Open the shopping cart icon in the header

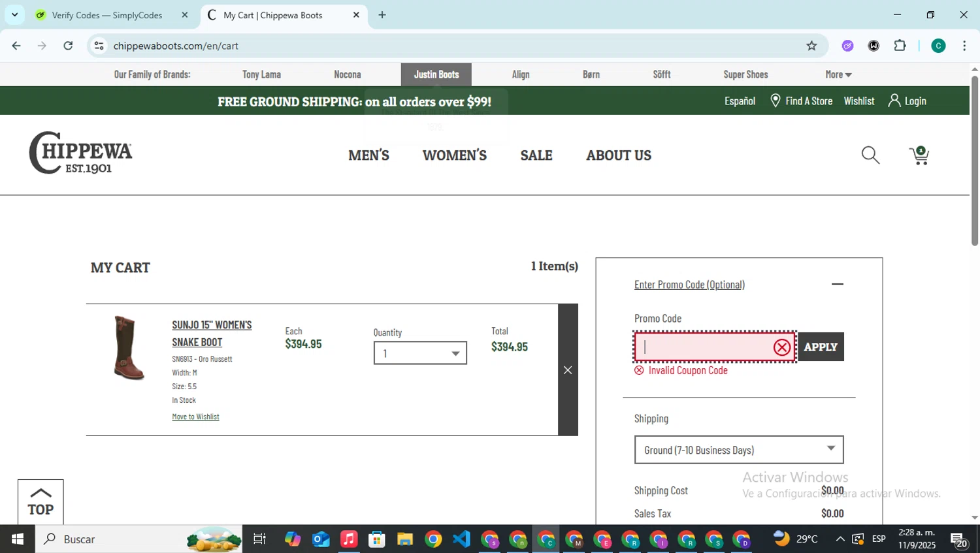919,155
